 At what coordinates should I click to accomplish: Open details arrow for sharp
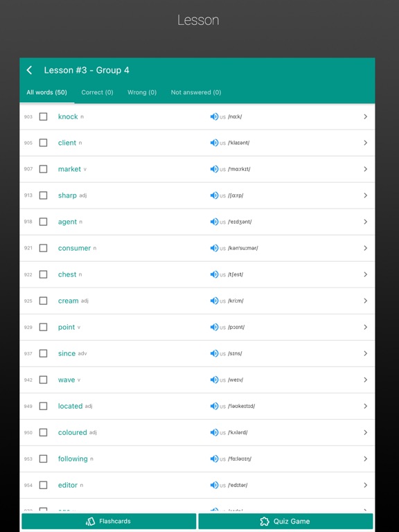tap(366, 195)
